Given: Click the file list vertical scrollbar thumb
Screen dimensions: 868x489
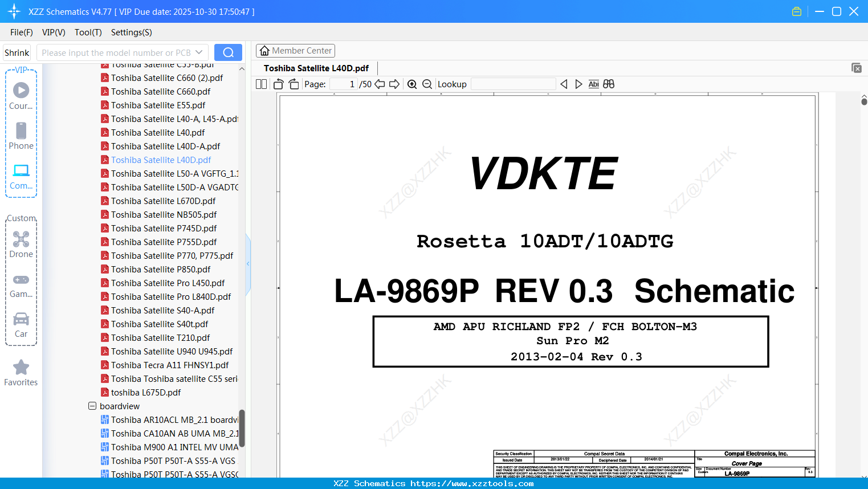Looking at the screenshot, I should tap(242, 428).
